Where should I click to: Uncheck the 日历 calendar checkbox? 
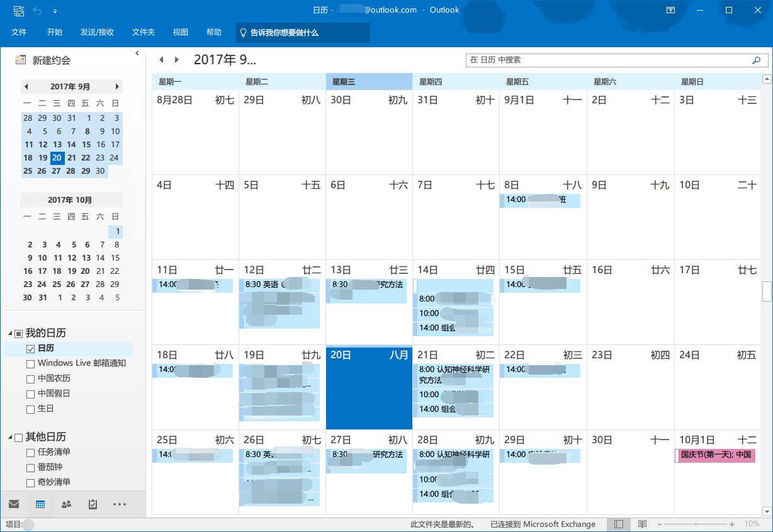(x=30, y=349)
